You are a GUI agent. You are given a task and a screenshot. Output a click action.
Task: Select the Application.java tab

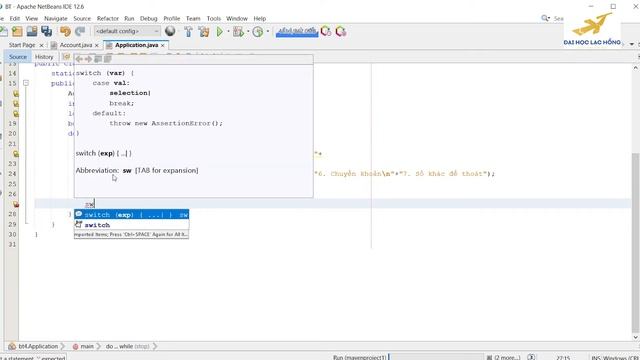click(136, 45)
